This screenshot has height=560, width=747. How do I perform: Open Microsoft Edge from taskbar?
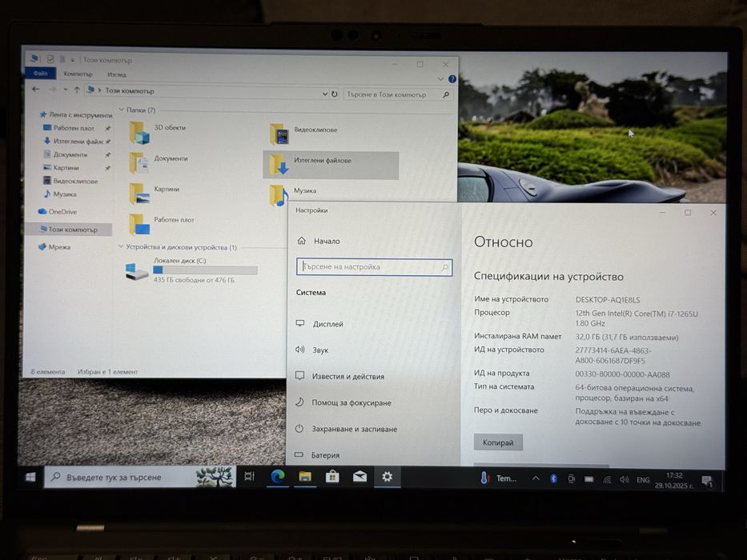tap(277, 476)
